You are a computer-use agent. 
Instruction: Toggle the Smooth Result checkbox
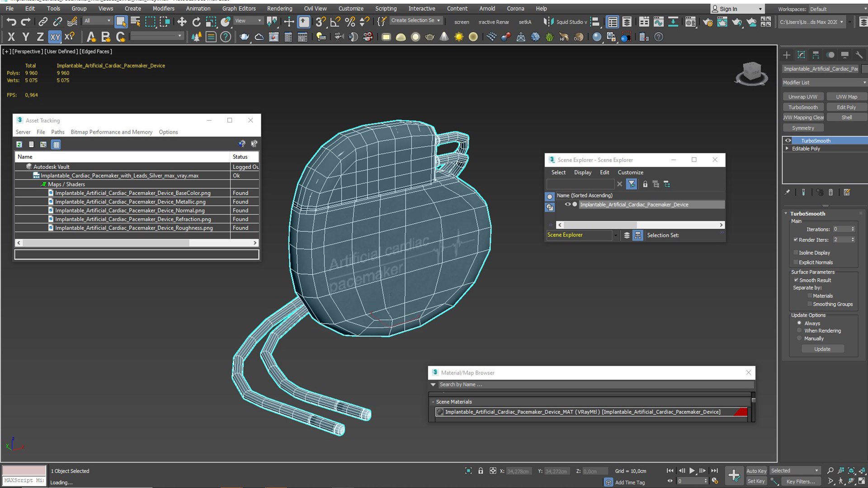(x=796, y=280)
